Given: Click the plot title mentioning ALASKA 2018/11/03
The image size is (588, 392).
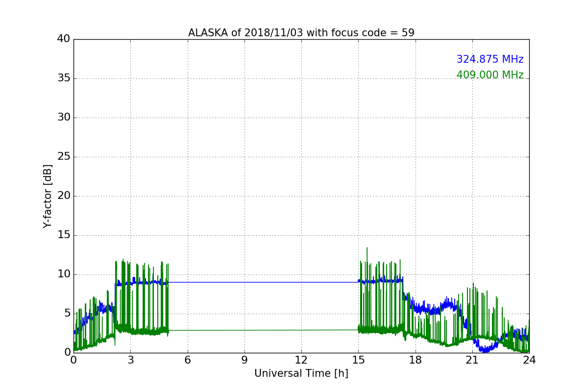Looking at the screenshot, I should [301, 33].
